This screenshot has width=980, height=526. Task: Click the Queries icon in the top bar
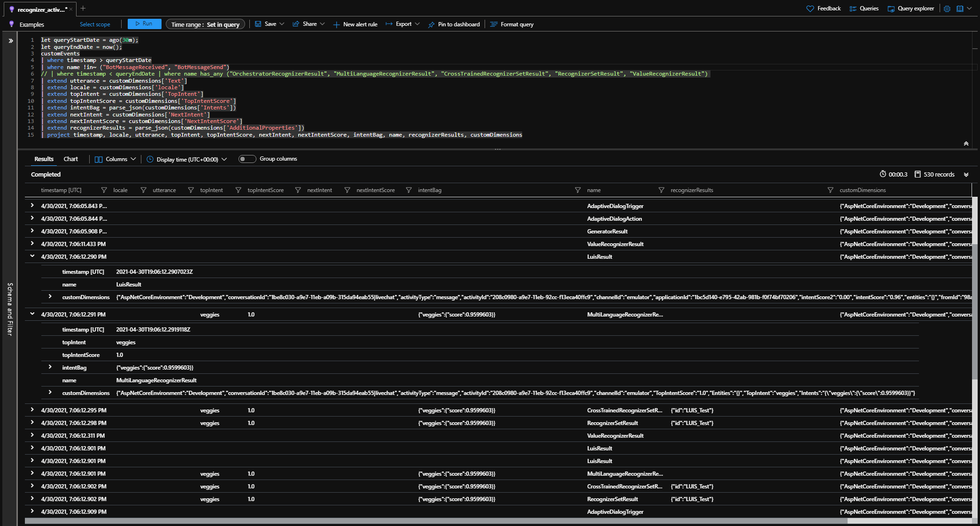tap(853, 8)
